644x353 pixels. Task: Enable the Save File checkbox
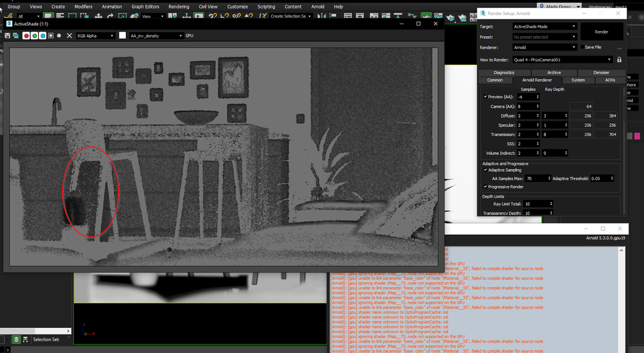pyautogui.click(x=582, y=47)
